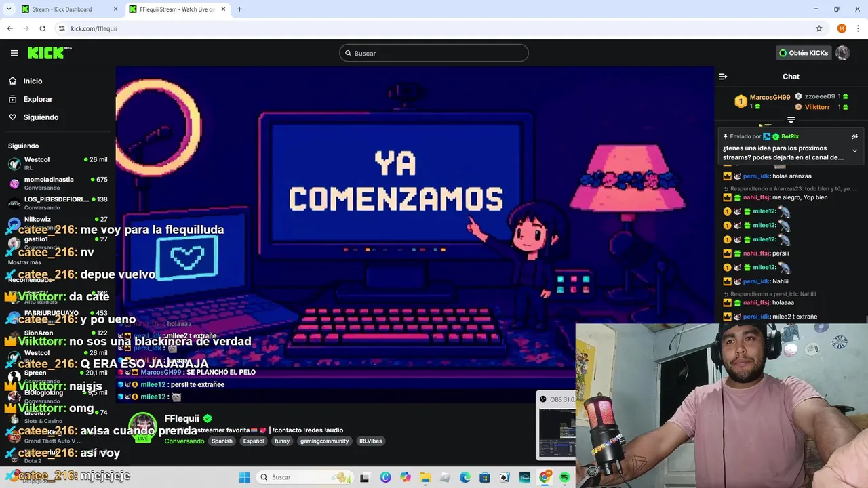Click zzoeee09 in gift leaderboard
The height and width of the screenshot is (488, 868).
click(x=820, y=96)
